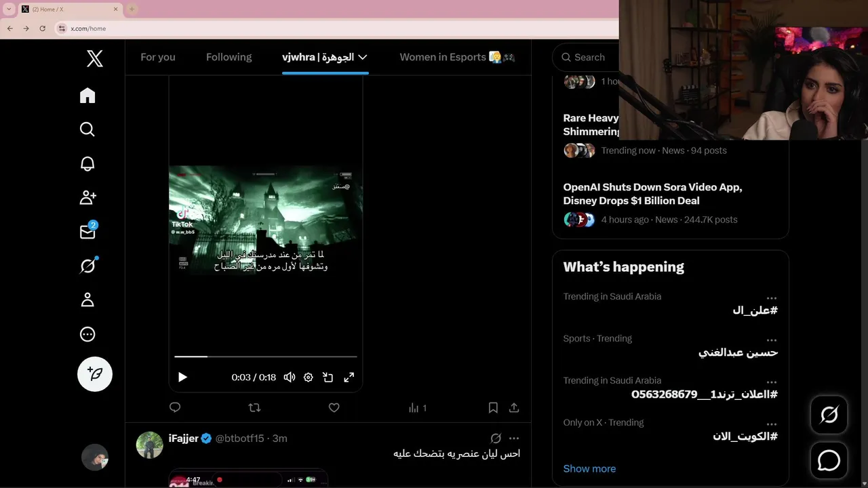868x488 pixels.
Task: Open video settings gear
Action: pyautogui.click(x=309, y=378)
